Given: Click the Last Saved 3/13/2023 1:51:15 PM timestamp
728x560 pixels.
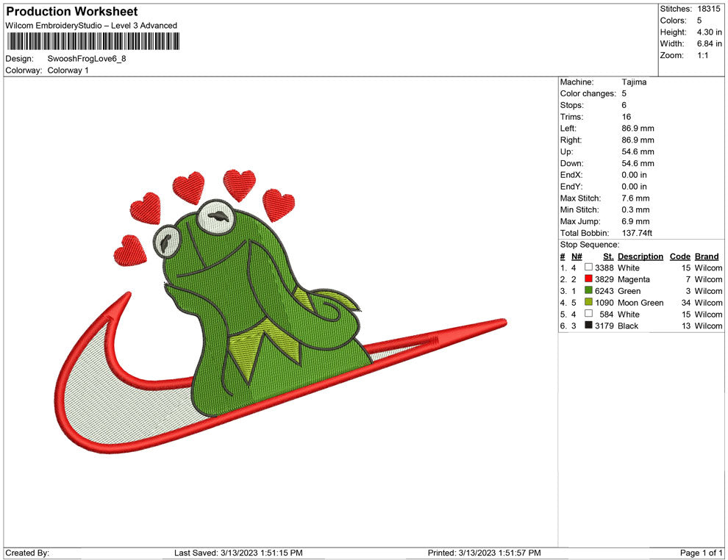Looking at the screenshot, I should pyautogui.click(x=239, y=553).
